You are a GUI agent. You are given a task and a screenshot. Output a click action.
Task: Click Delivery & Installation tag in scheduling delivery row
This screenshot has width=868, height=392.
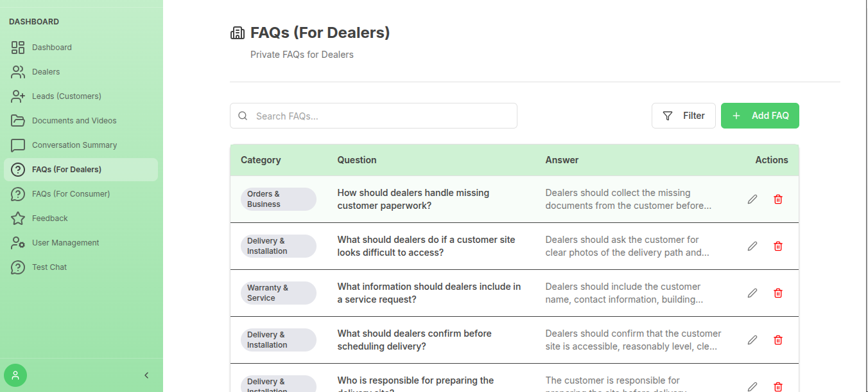point(279,340)
